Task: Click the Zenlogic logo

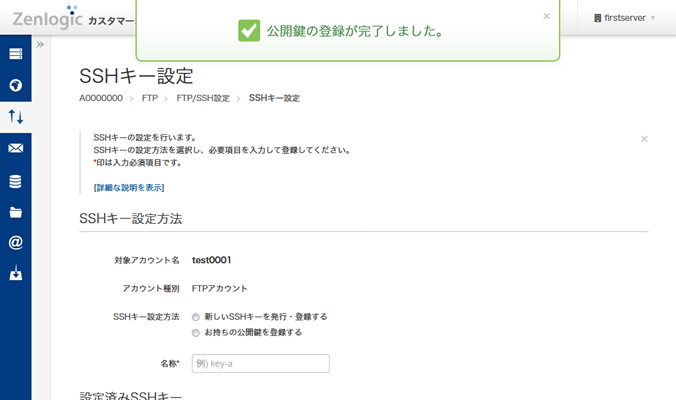Action: point(47,18)
